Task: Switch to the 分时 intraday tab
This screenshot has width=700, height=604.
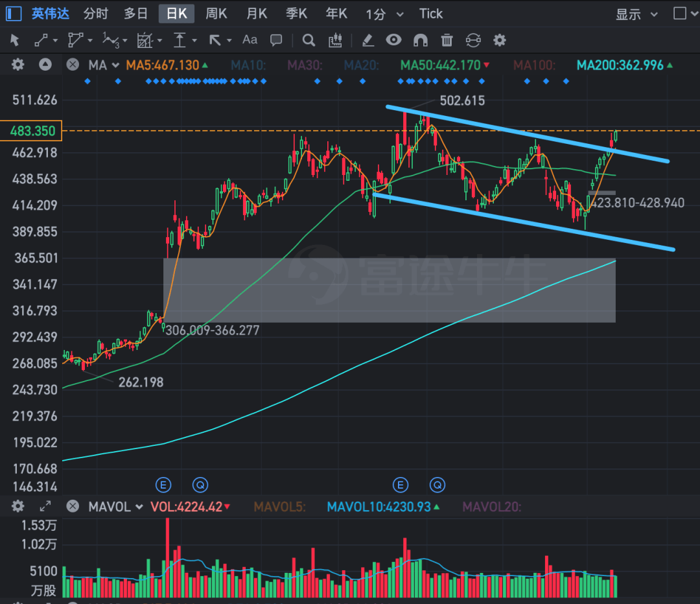Action: point(95,14)
